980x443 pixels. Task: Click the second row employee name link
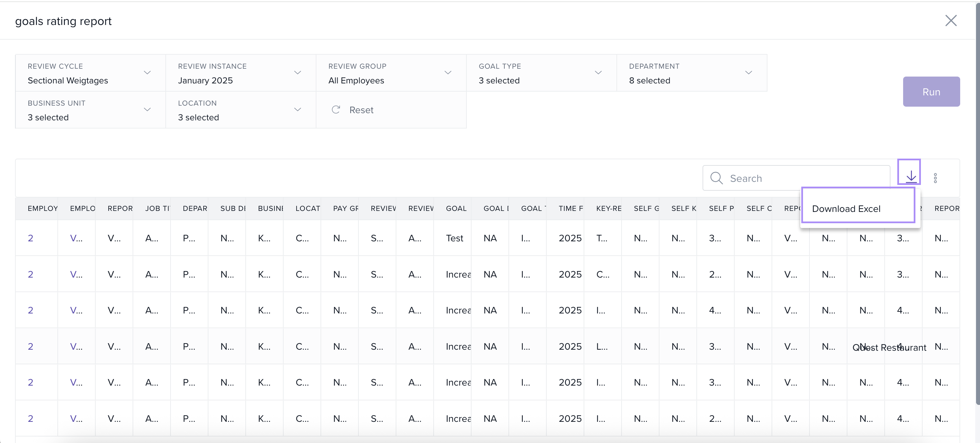pos(76,274)
